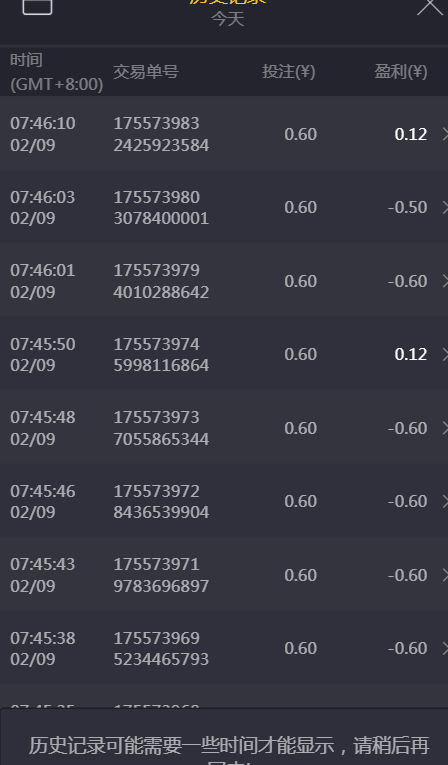Image resolution: width=448 pixels, height=765 pixels.
Task: Expand details arrow for 07:45:50 record
Action: coord(445,354)
